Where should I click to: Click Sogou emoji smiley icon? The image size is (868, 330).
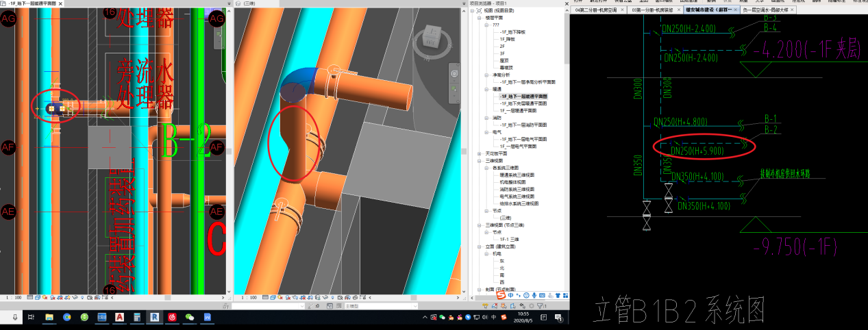(526, 295)
